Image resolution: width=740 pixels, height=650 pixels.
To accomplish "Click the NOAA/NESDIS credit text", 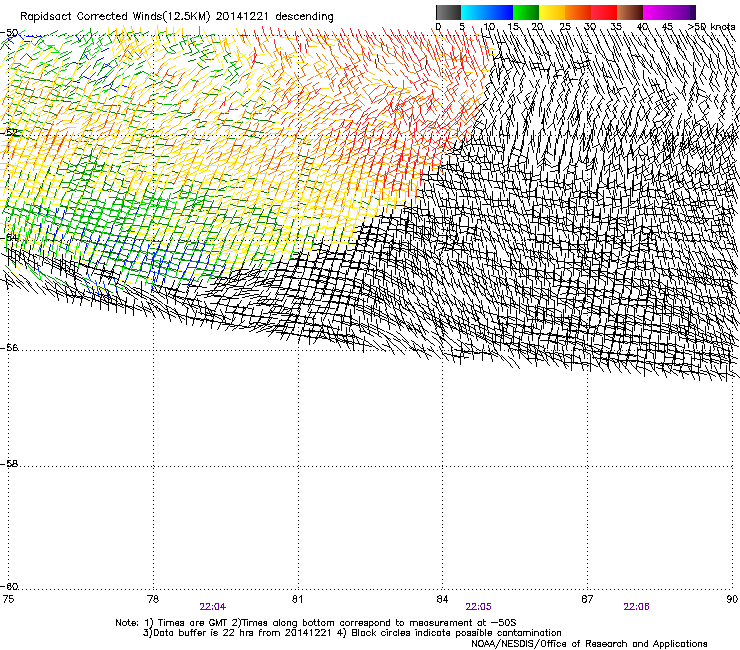I will pos(589,644).
